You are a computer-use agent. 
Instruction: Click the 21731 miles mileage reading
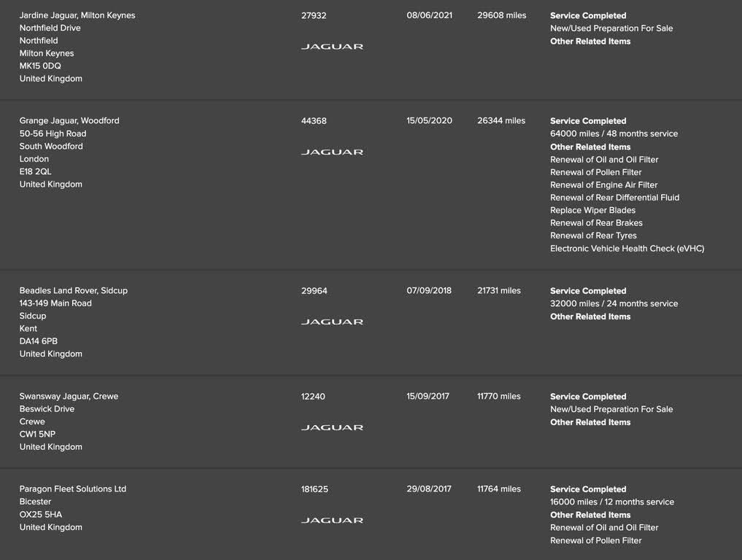499,290
